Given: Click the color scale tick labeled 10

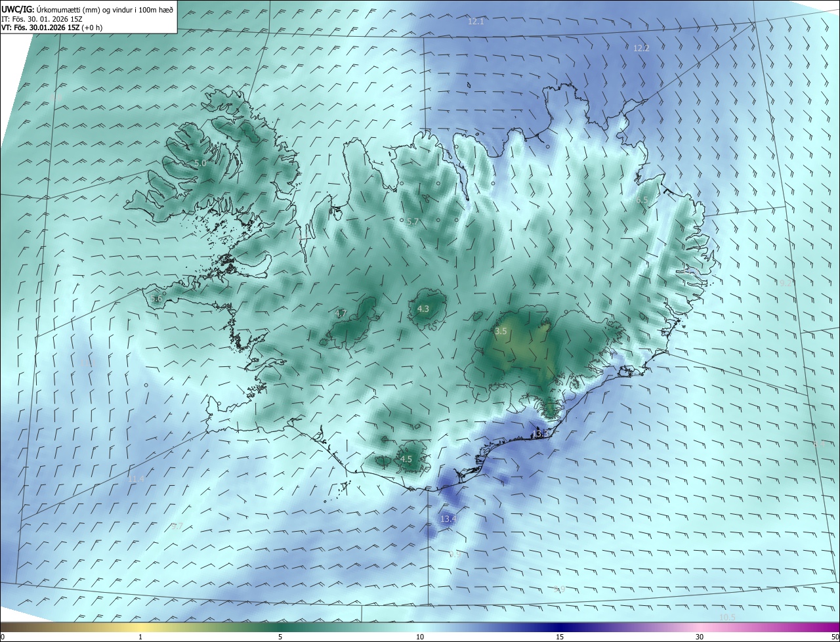Looking at the screenshot, I should click(x=420, y=637).
